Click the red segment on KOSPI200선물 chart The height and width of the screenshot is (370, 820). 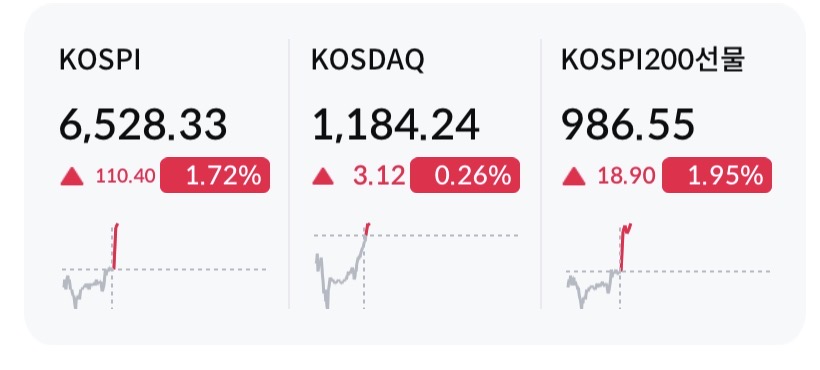click(625, 247)
